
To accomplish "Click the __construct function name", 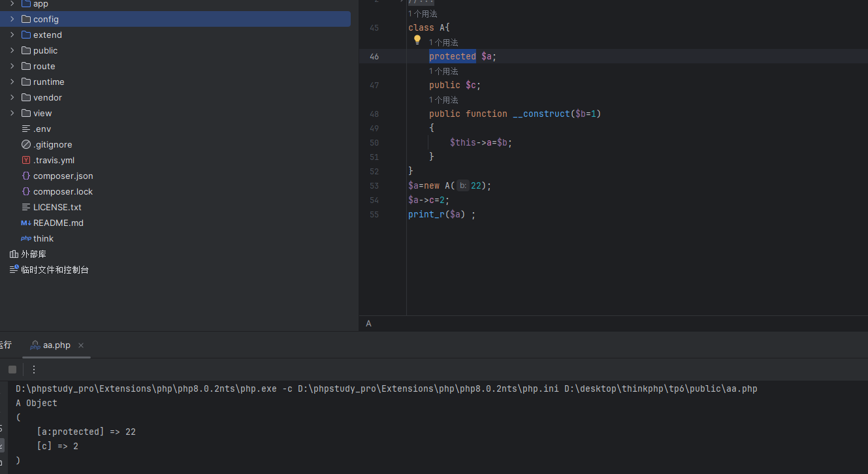I will tap(541, 114).
